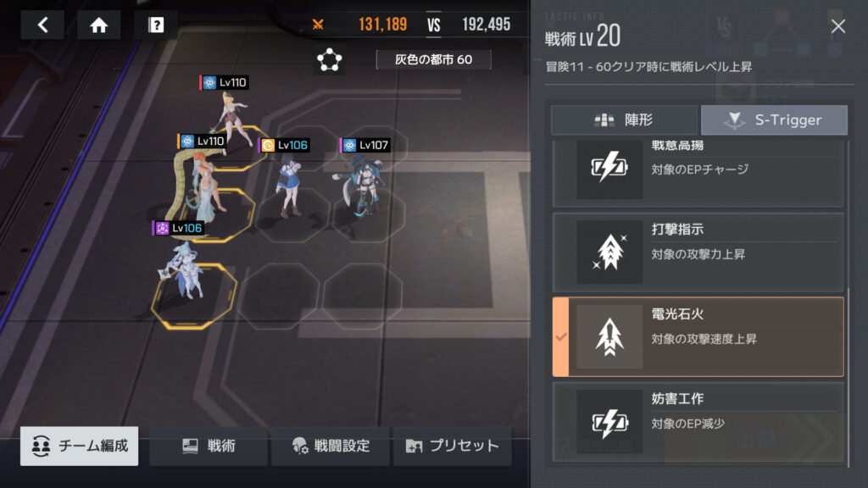This screenshot has height=488, width=868.
Task: Open the home screen icon
Action: coord(99,25)
